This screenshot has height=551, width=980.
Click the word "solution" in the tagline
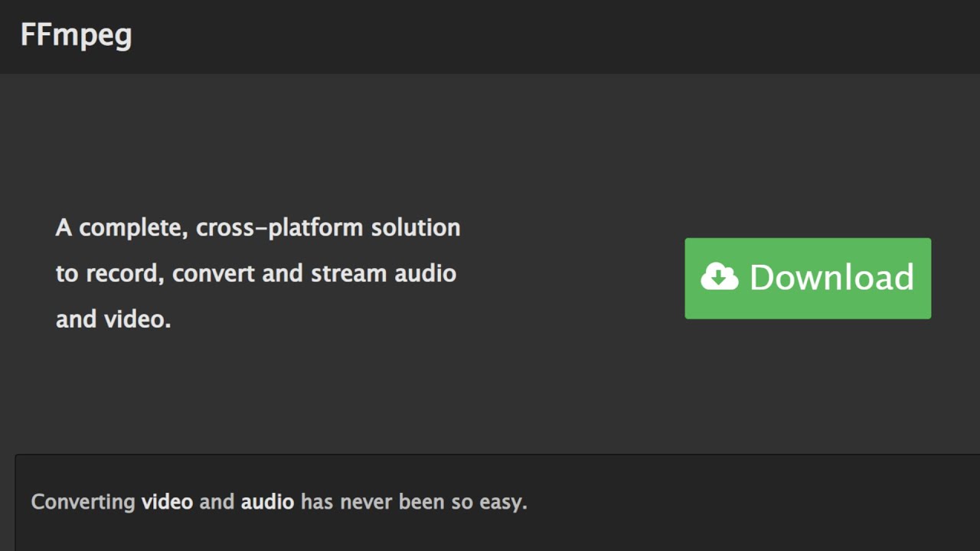tap(416, 228)
